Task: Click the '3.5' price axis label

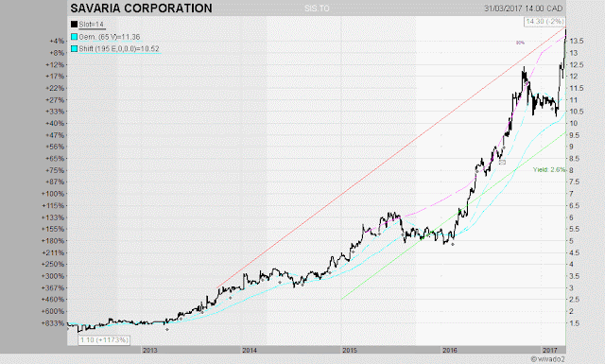Action: pyautogui.click(x=575, y=276)
